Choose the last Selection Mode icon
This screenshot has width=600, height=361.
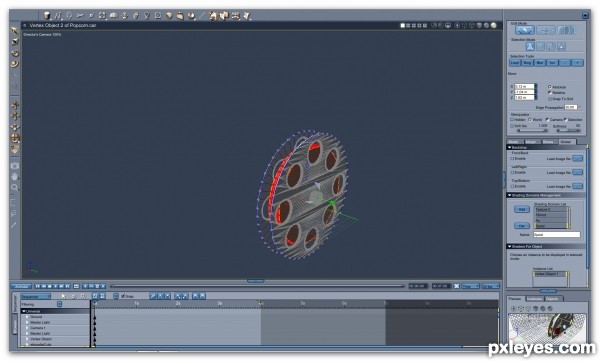(x=561, y=47)
